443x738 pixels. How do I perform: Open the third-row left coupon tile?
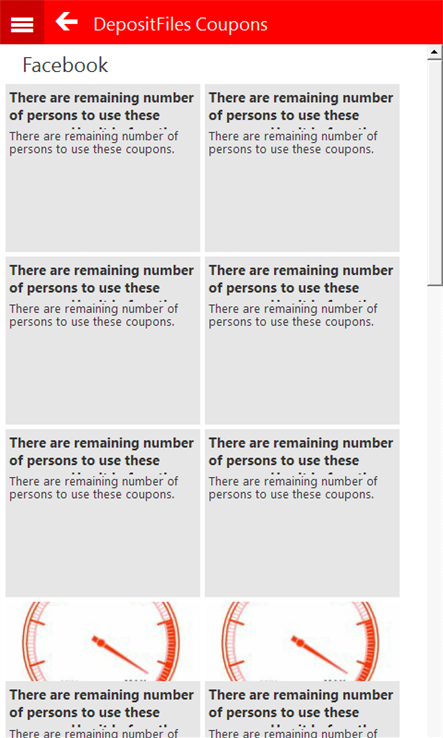tap(103, 513)
